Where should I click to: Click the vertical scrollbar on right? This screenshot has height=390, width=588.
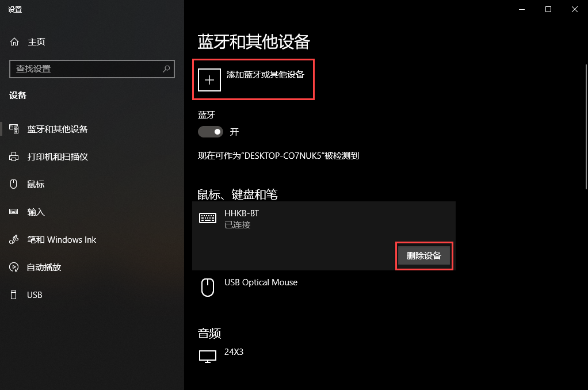click(586, 127)
